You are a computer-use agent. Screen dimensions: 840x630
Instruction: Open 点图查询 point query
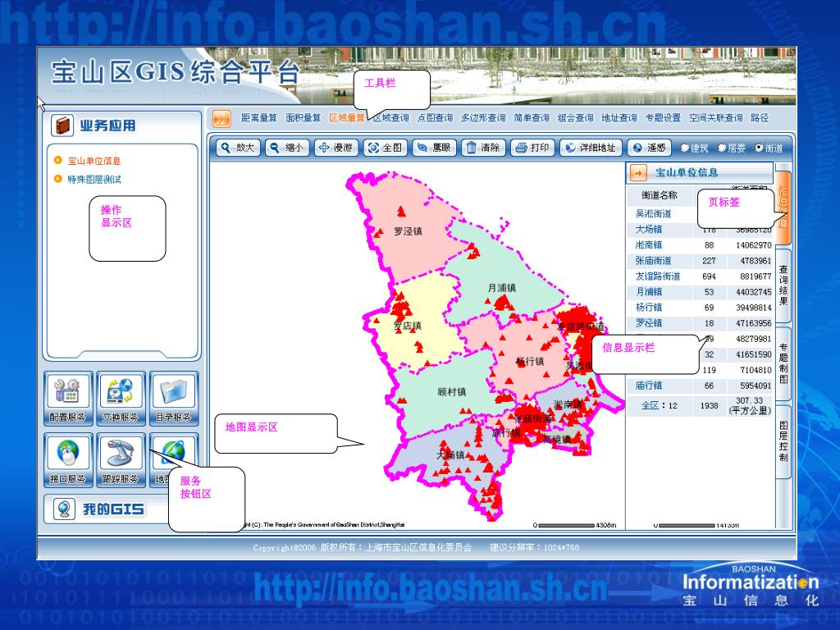pyautogui.click(x=435, y=118)
